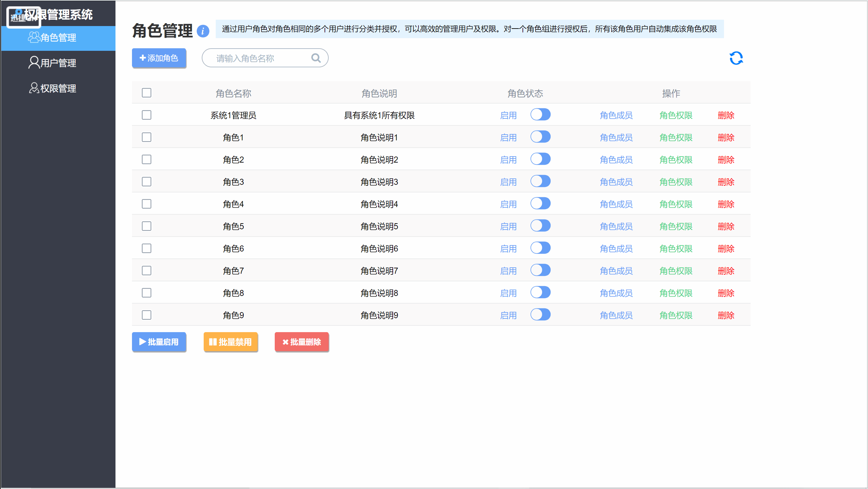The image size is (868, 489).
Task: Click the magnifier icon to search roles
Action: pos(316,58)
